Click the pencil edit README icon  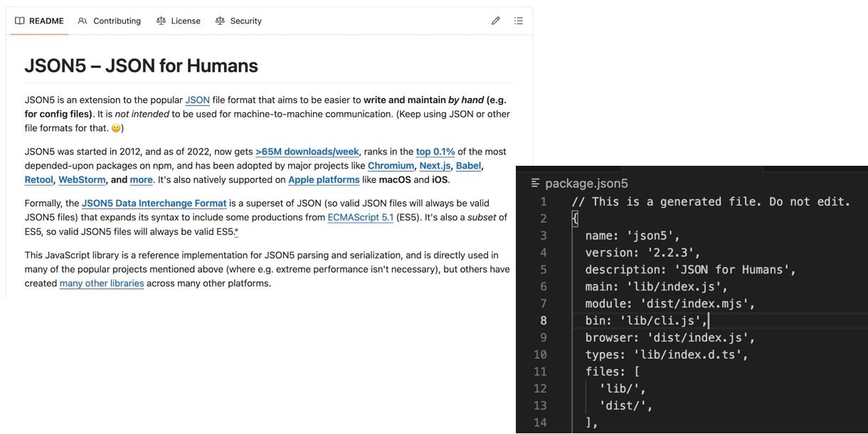[496, 21]
